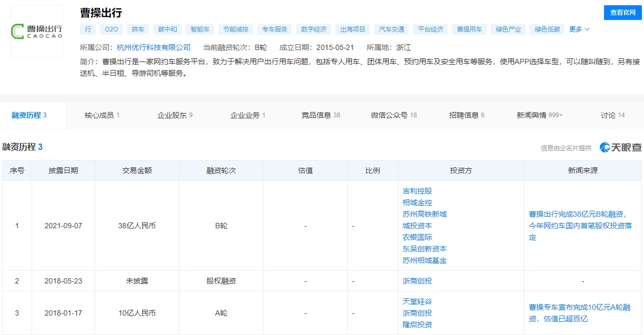Open the 查看官网 button

pyautogui.click(x=622, y=12)
